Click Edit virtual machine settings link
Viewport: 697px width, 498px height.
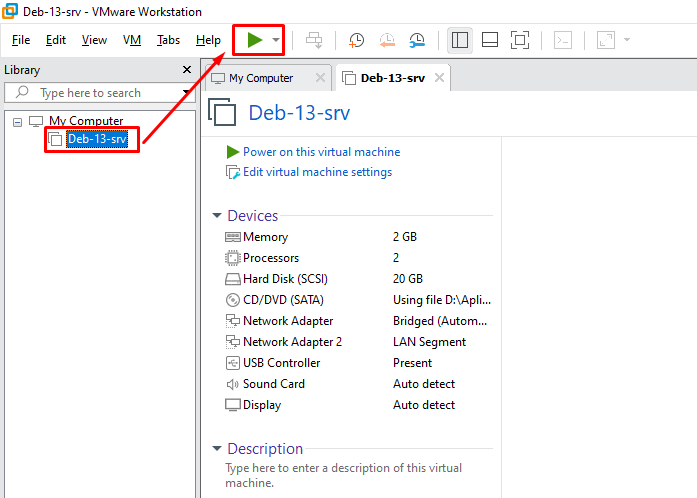click(317, 172)
